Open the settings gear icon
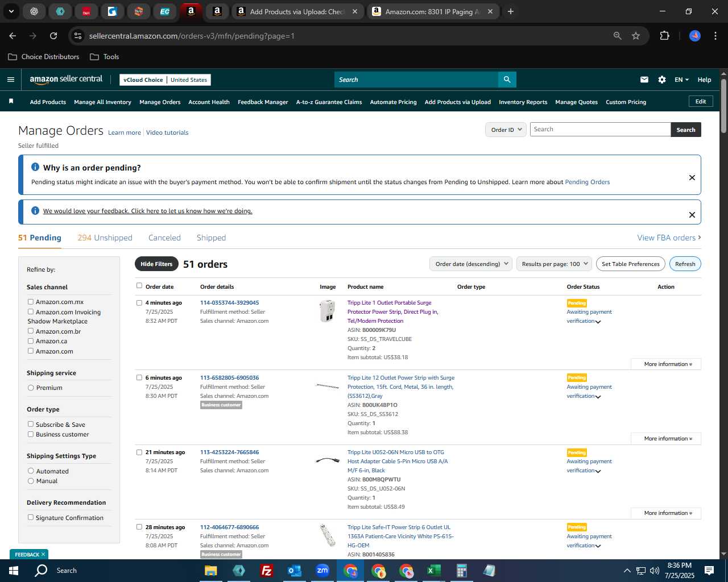The height and width of the screenshot is (582, 728). point(662,80)
